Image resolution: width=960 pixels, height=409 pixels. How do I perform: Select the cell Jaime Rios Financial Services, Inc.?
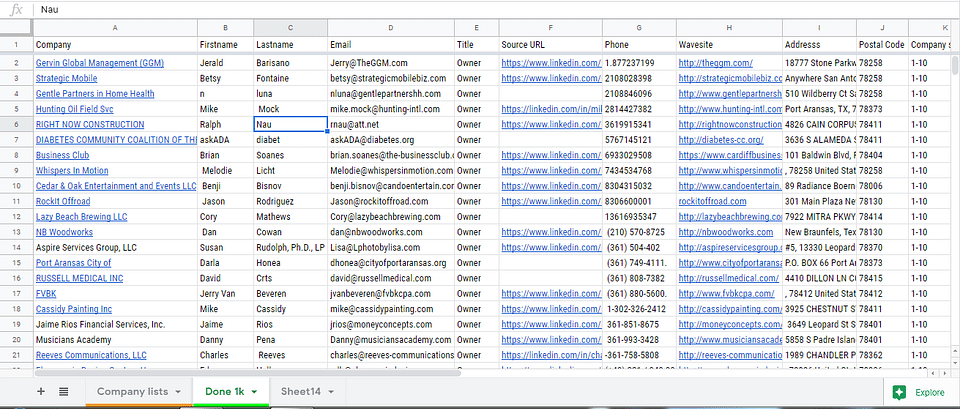click(115, 325)
